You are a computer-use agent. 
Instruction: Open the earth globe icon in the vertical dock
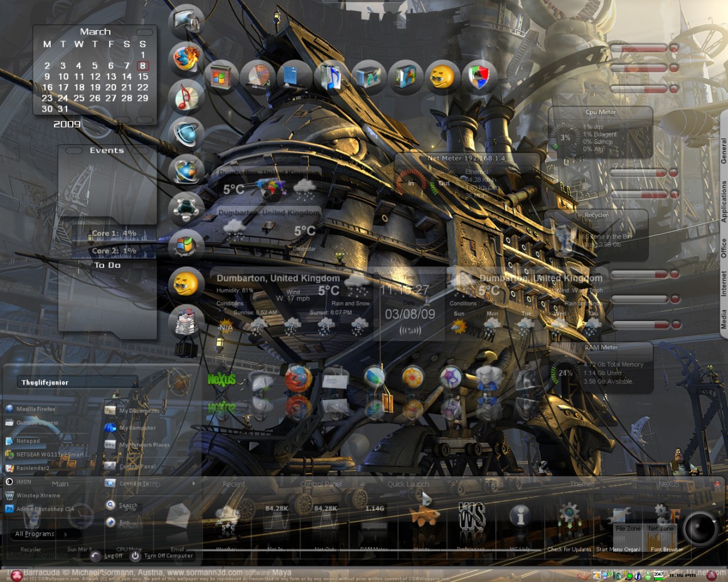(x=186, y=171)
